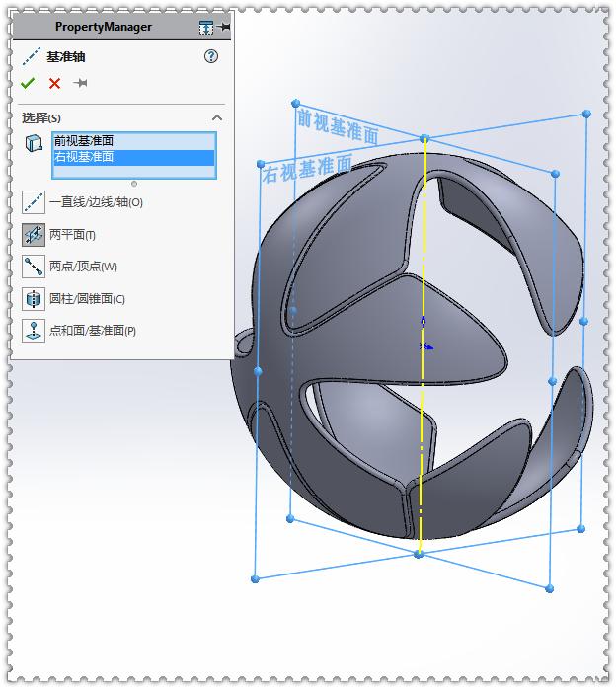Image resolution: width=616 pixels, height=689 pixels.
Task: Choose the 两平面 option button
Action: point(34,235)
